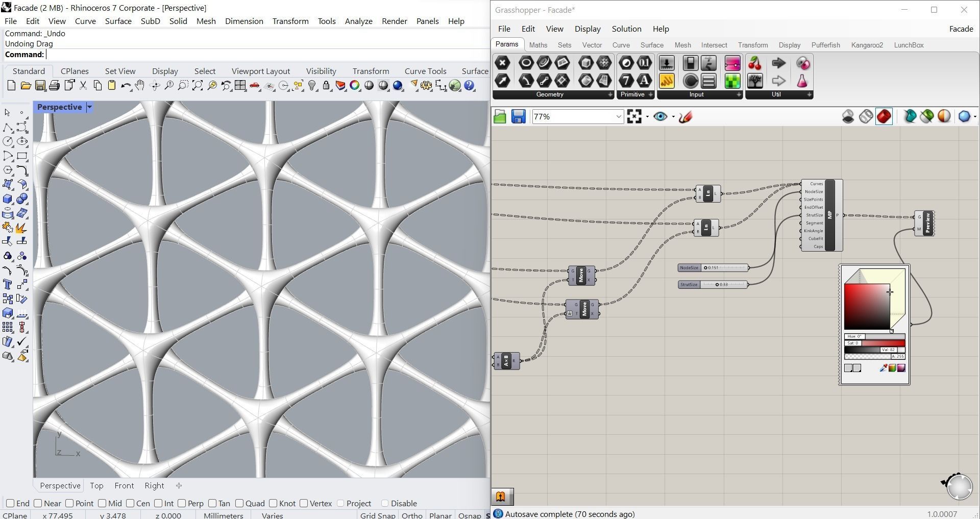Click the Rhino Print icon
Viewport: 980px width, 519px height.
55,86
